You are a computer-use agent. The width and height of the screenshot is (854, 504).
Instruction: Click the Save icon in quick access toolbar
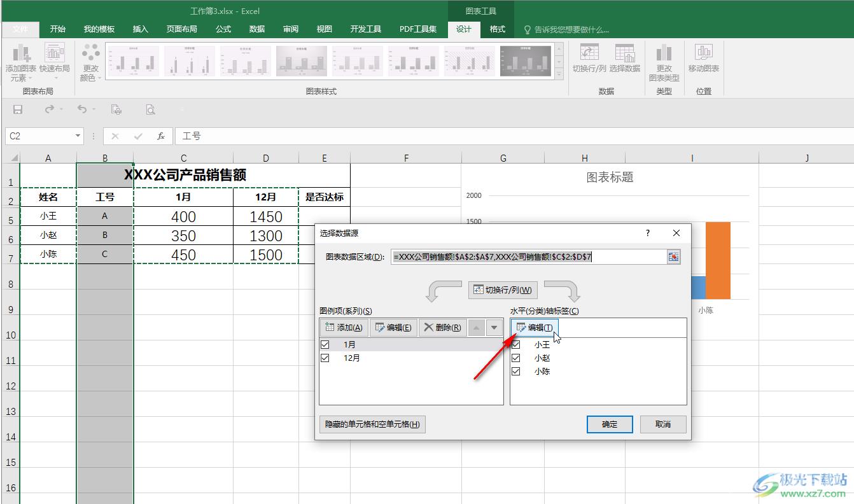(x=18, y=109)
